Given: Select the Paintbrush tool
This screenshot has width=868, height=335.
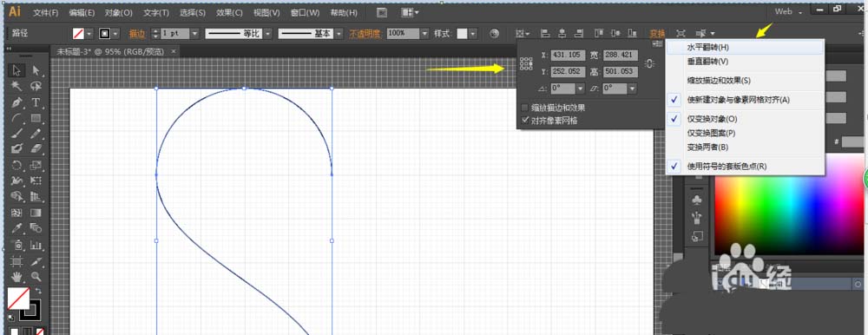Looking at the screenshot, I should (x=17, y=134).
